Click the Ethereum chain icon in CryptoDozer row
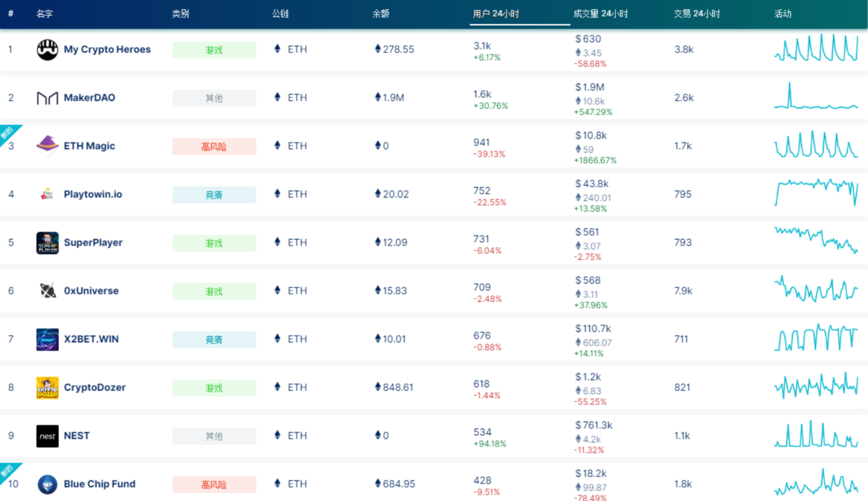 tap(277, 387)
